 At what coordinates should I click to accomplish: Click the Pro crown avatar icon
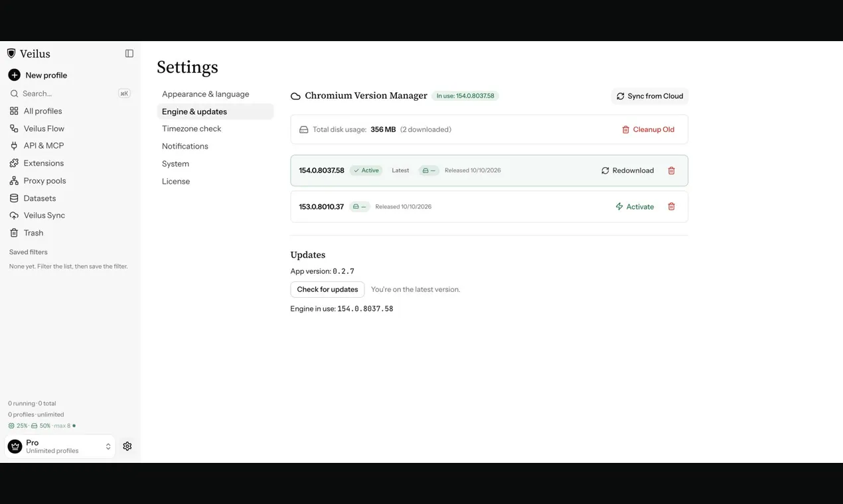(15, 446)
